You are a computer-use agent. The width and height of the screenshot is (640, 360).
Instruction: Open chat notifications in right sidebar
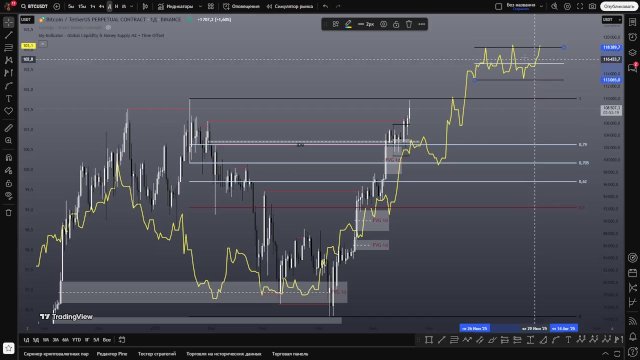tap(633, 68)
